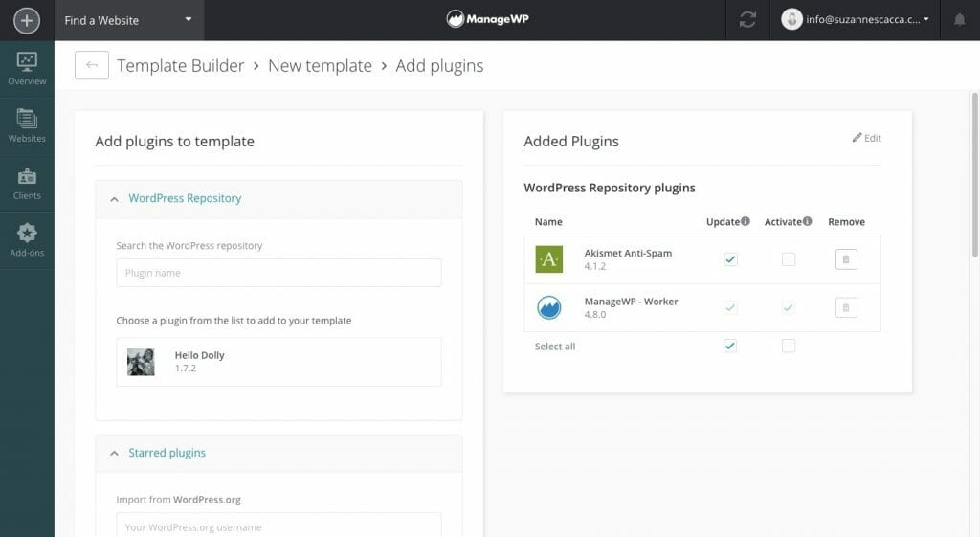Open the Add-ons sidebar section

click(x=27, y=240)
